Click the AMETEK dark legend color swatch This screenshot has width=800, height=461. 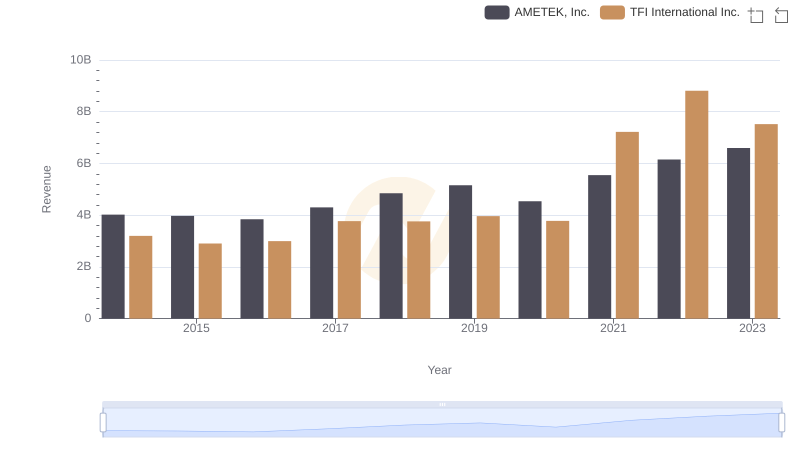click(497, 12)
